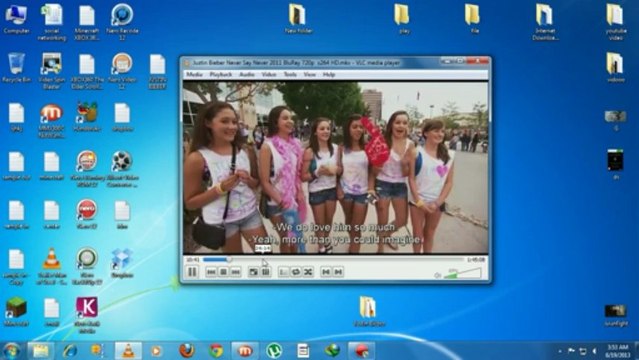Viewport: 639px width, 360px height.
Task: Toggle random shuffle playback
Action: pos(308,272)
